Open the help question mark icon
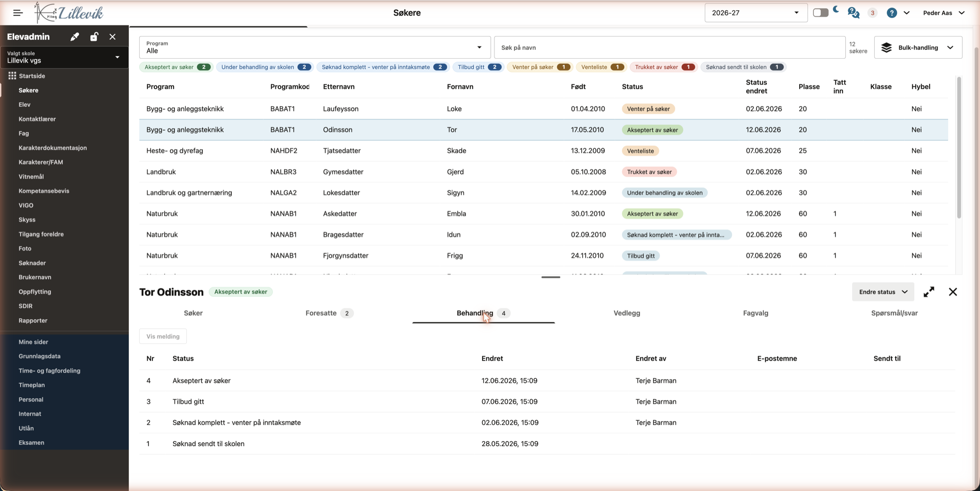 pyautogui.click(x=892, y=13)
